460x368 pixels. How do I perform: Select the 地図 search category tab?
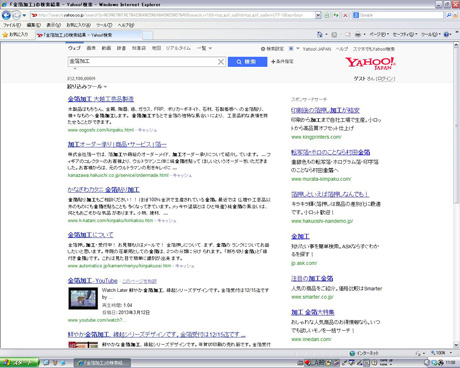(x=156, y=48)
